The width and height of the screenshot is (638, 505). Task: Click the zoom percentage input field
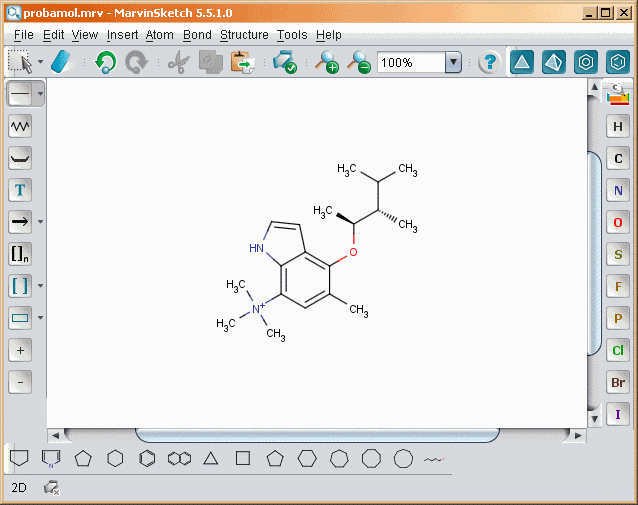pos(410,62)
